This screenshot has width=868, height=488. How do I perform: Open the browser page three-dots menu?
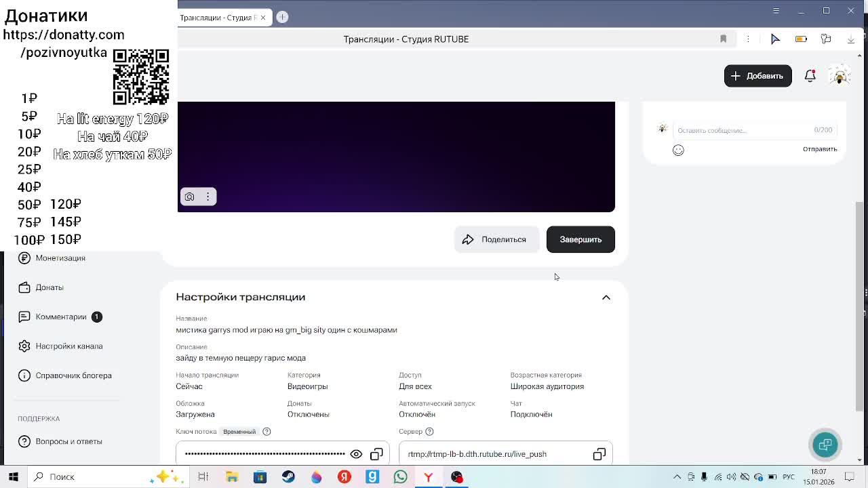tap(748, 39)
